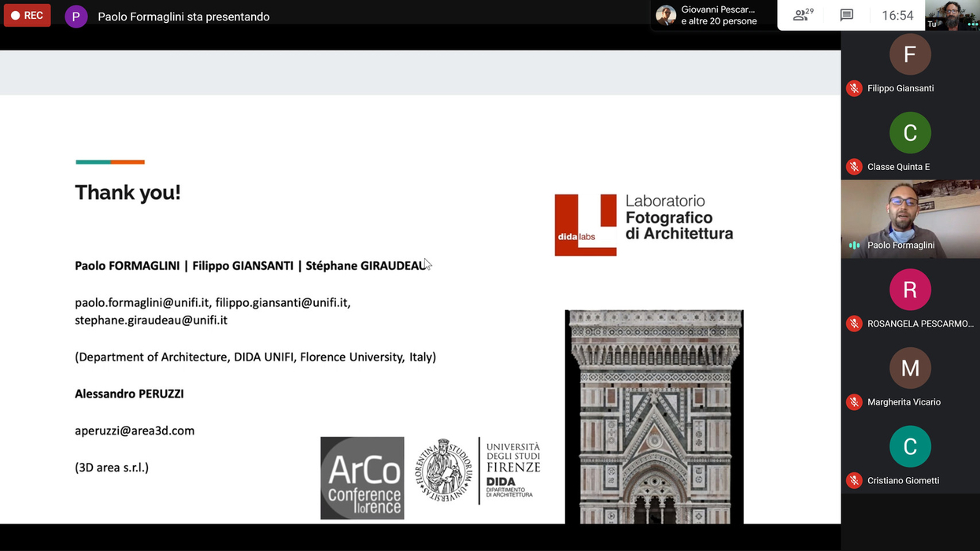980x551 pixels.
Task: Click the purple P presenter avatar
Action: click(x=76, y=16)
